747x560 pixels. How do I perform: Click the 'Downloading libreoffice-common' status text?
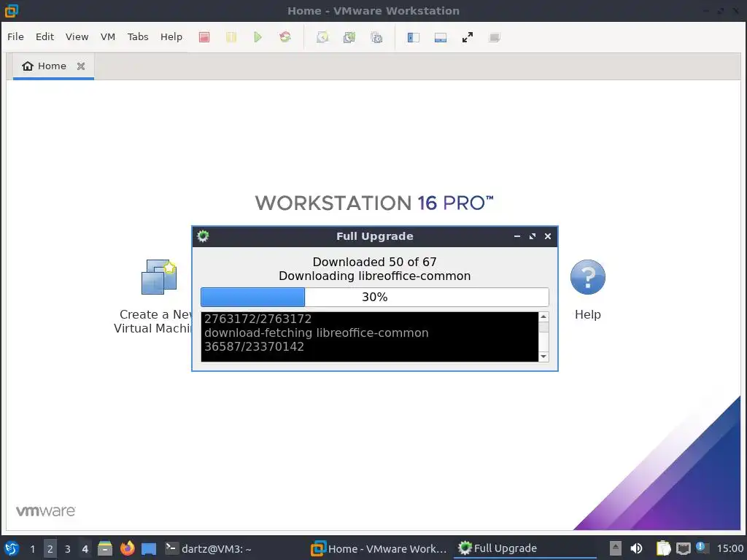pyautogui.click(x=374, y=276)
